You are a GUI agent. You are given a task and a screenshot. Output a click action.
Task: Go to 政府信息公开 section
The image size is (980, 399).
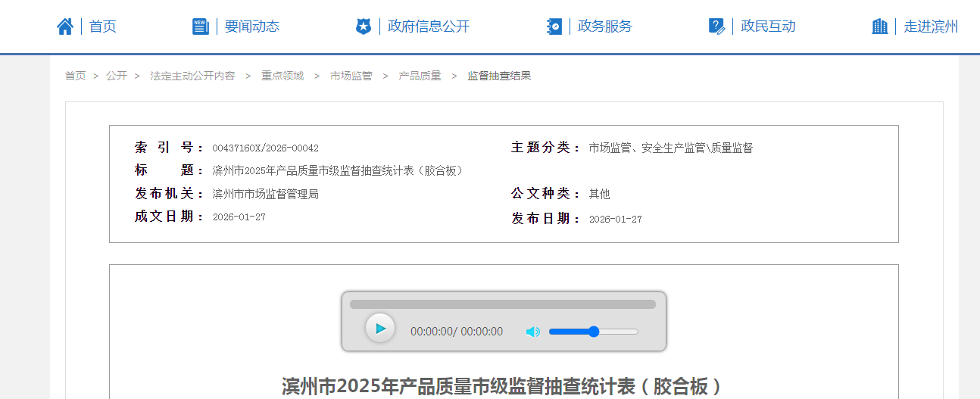(x=429, y=26)
